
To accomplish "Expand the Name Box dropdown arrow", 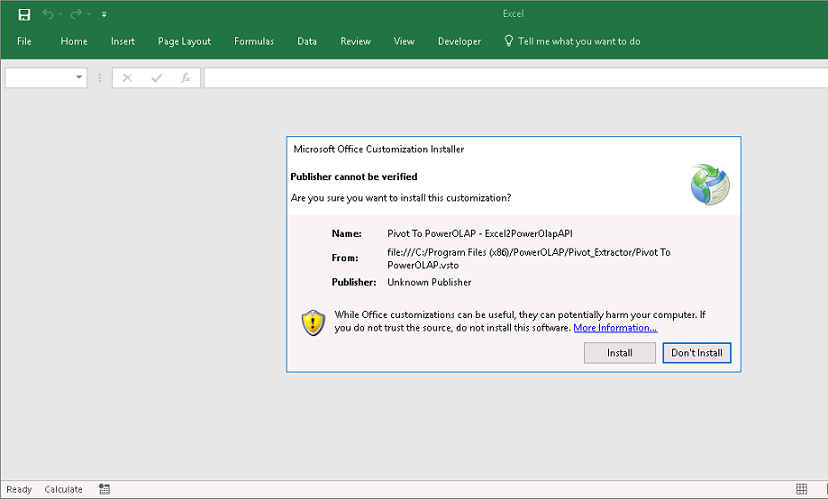I will click(x=79, y=78).
